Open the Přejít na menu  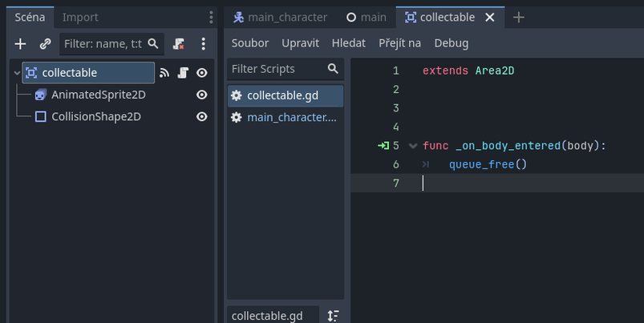tap(399, 43)
